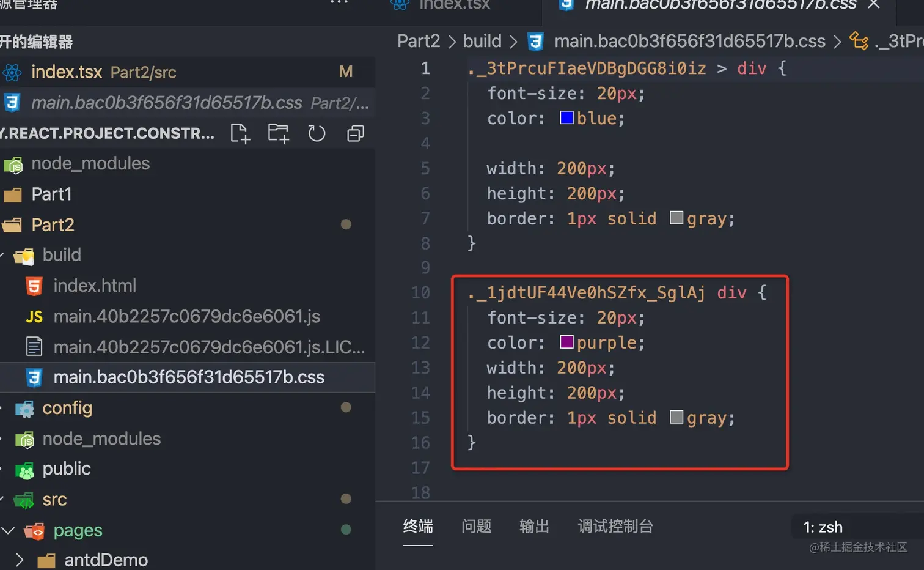924x570 pixels.
Task: Click Part2 in the breadcrumb path
Action: tap(419, 40)
